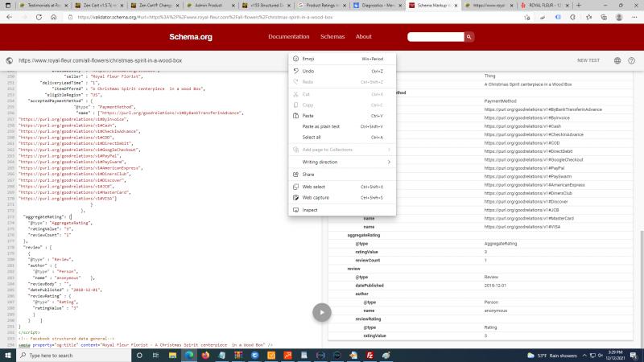
Task: Click the PaymentMethod value in results
Action: point(500,101)
